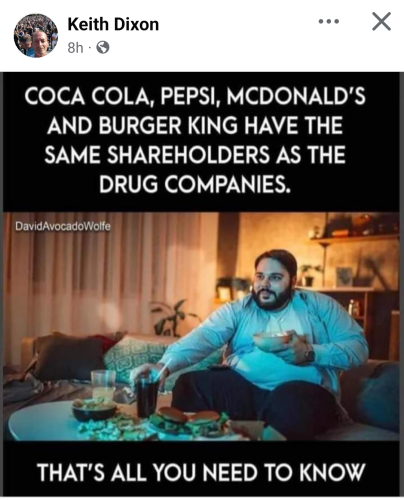The image size is (404, 500).
Task: Click the man's wristwatch
Action: tap(309, 355)
